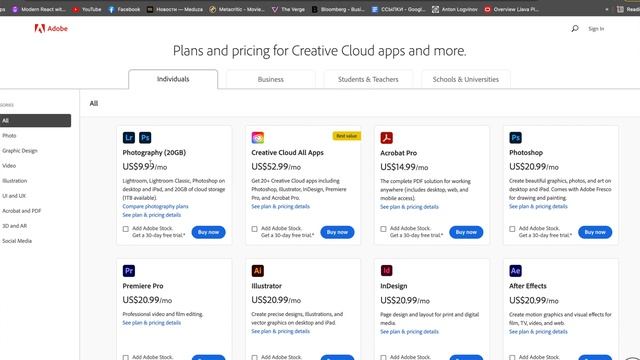Screen dimensions: 640x360
Task: Buy now the Creative Cloud All Apps
Action: (337, 232)
